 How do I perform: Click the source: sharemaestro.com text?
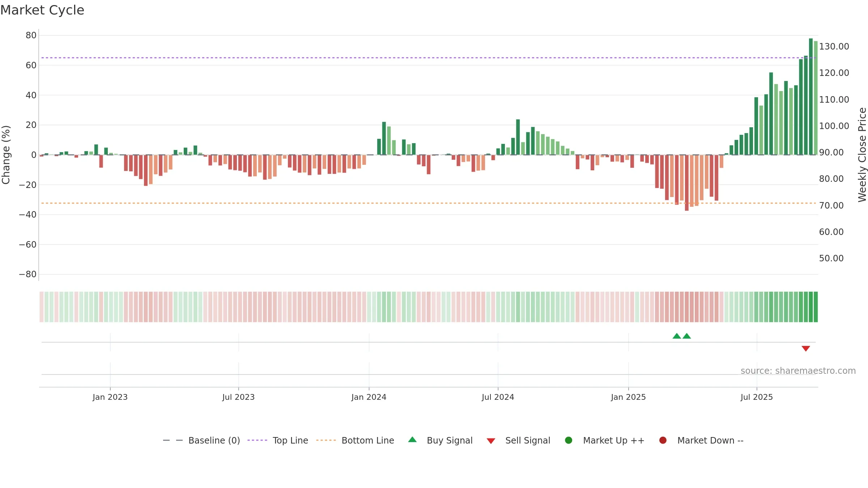798,371
